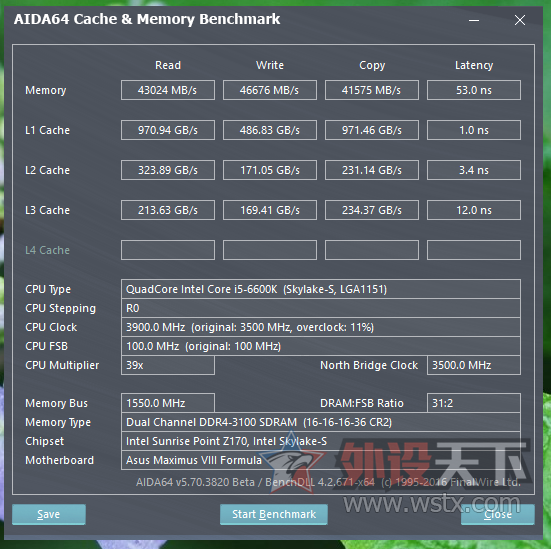This screenshot has height=549, width=551.
Task: Minimize the AIDA64 benchmark window
Action: 474,20
